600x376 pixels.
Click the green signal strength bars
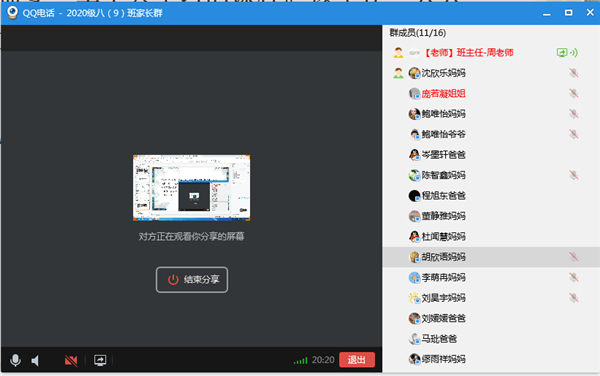(x=300, y=360)
